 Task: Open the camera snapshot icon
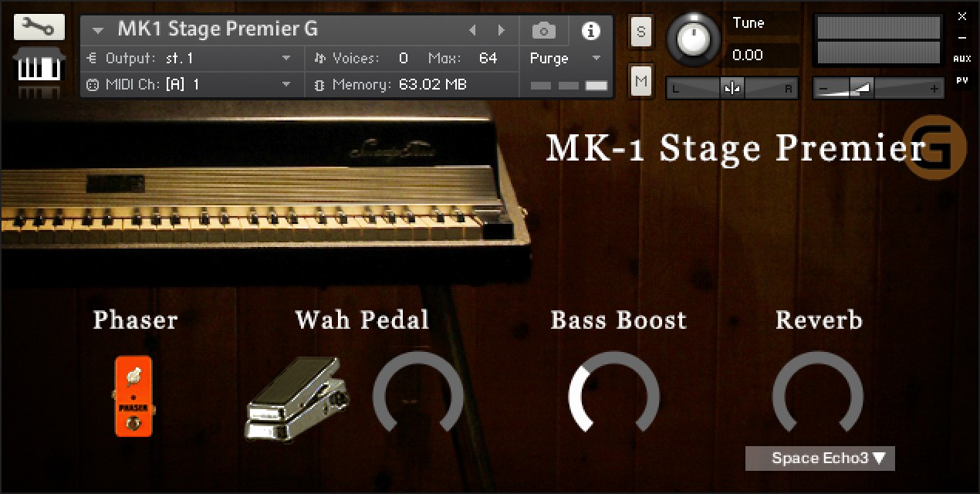coord(543,31)
